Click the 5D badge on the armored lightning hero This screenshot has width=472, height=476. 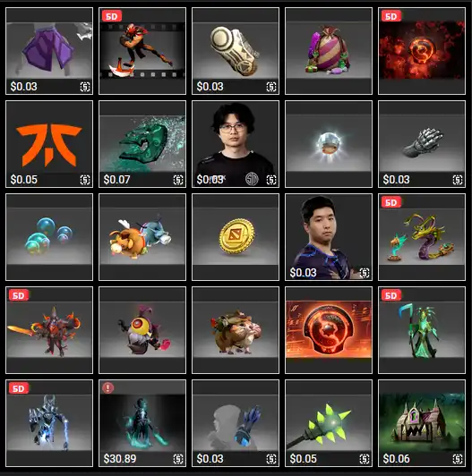click(x=19, y=388)
